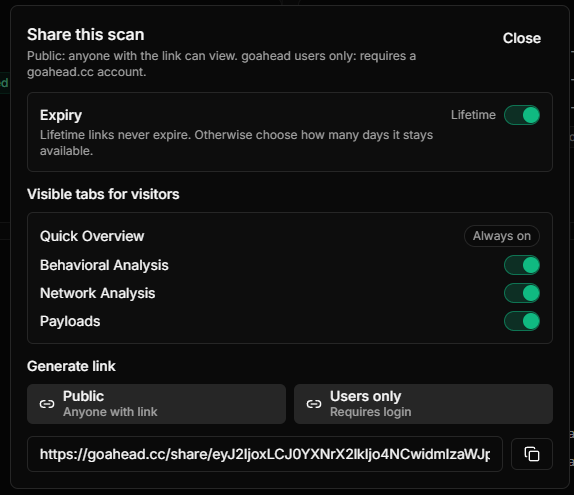Viewport: 574px width, 495px height.
Task: Click the Network Analysis label
Action: [x=97, y=293]
